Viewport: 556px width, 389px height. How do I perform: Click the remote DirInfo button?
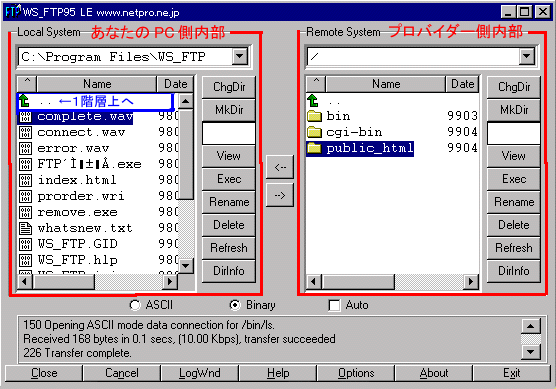pos(514,271)
